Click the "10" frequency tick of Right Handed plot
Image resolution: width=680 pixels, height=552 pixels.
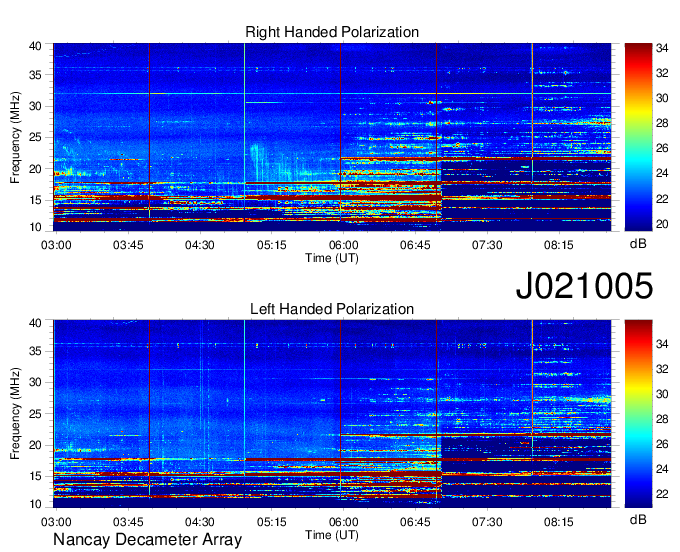tap(35, 227)
